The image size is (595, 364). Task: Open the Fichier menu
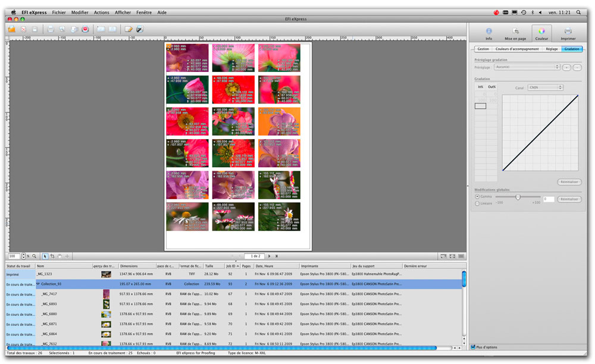pyautogui.click(x=59, y=12)
